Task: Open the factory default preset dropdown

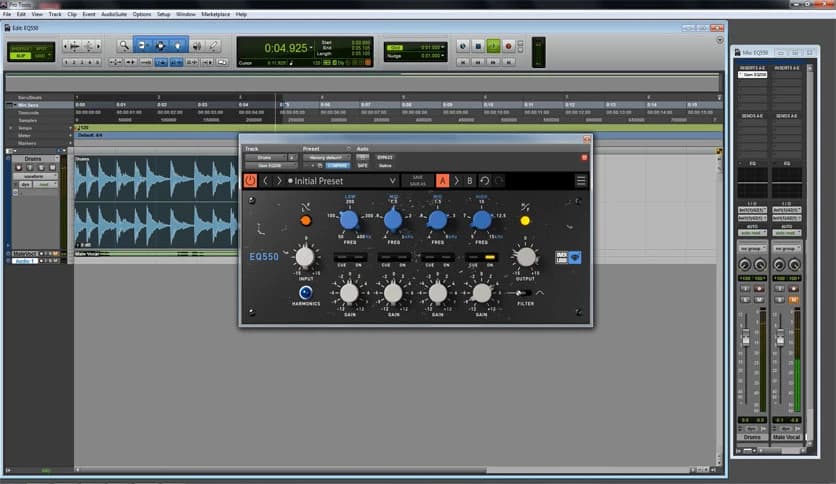Action: (326, 158)
